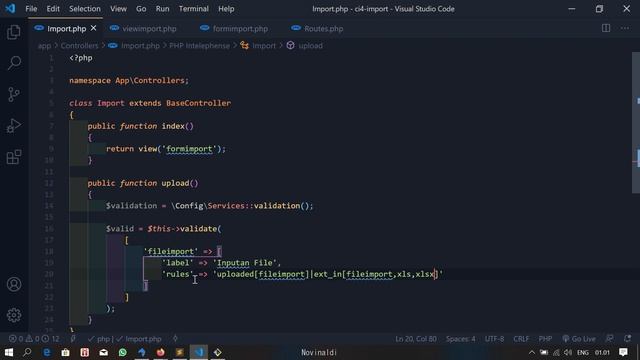Open the Help menu
The width and height of the screenshot is (640, 360).
point(226,9)
